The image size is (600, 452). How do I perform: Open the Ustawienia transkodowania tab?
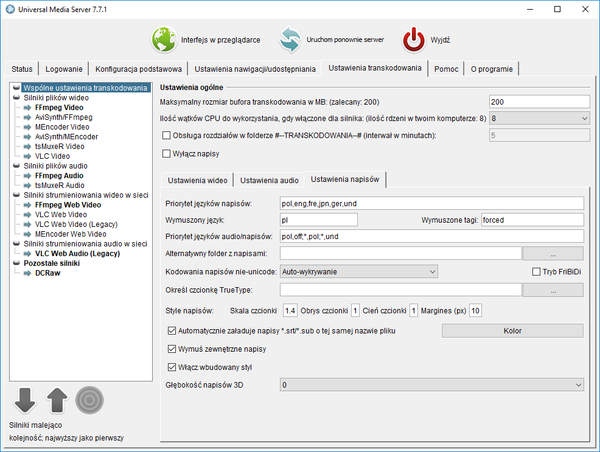(375, 68)
